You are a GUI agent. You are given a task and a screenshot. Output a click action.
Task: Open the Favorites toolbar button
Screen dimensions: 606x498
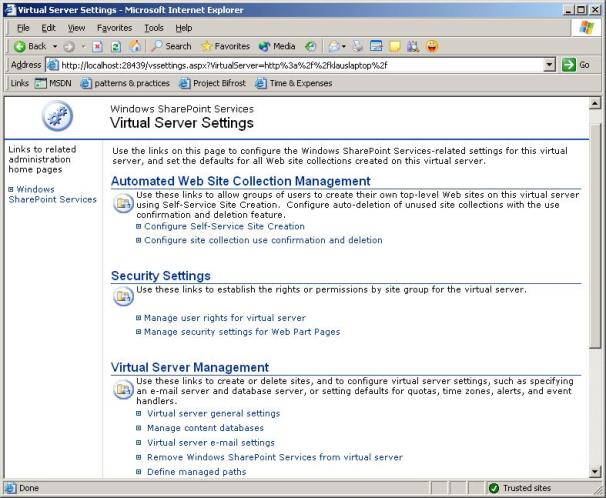pos(225,46)
